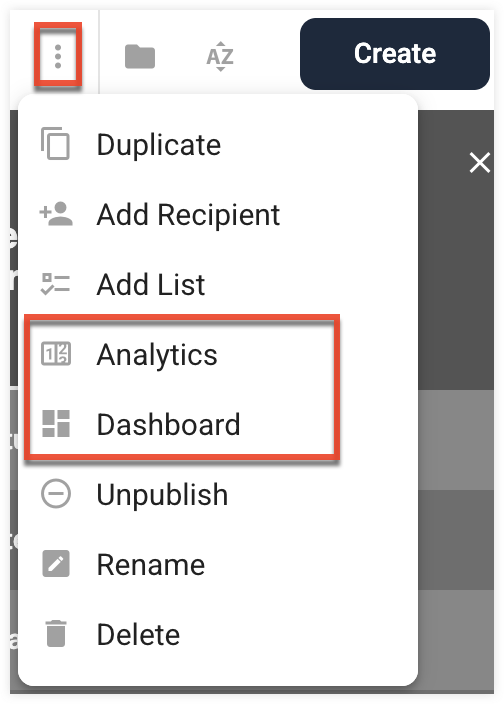This screenshot has width=504, height=704.
Task: Click the folder icon in toolbar
Action: point(140,56)
